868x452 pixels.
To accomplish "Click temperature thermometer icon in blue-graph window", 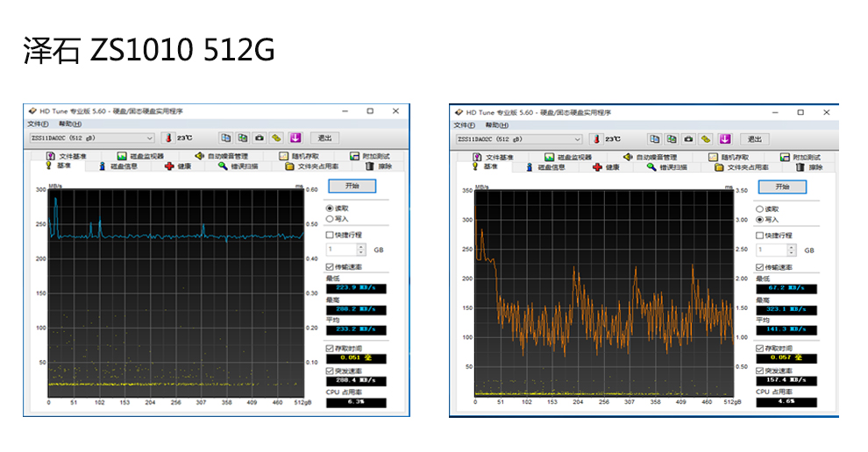I will tap(168, 138).
